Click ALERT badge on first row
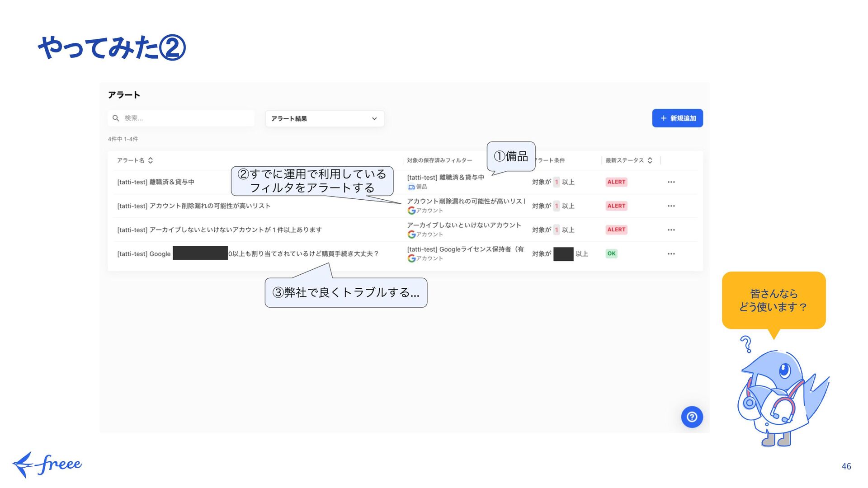 tap(616, 182)
